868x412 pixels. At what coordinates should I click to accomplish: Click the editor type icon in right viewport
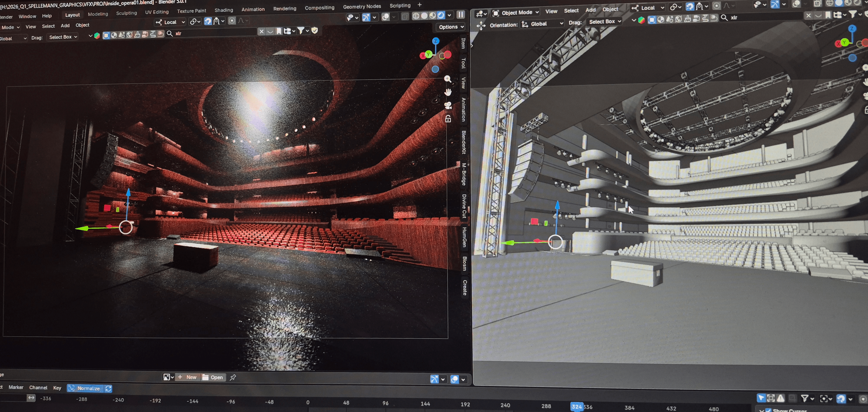point(481,13)
